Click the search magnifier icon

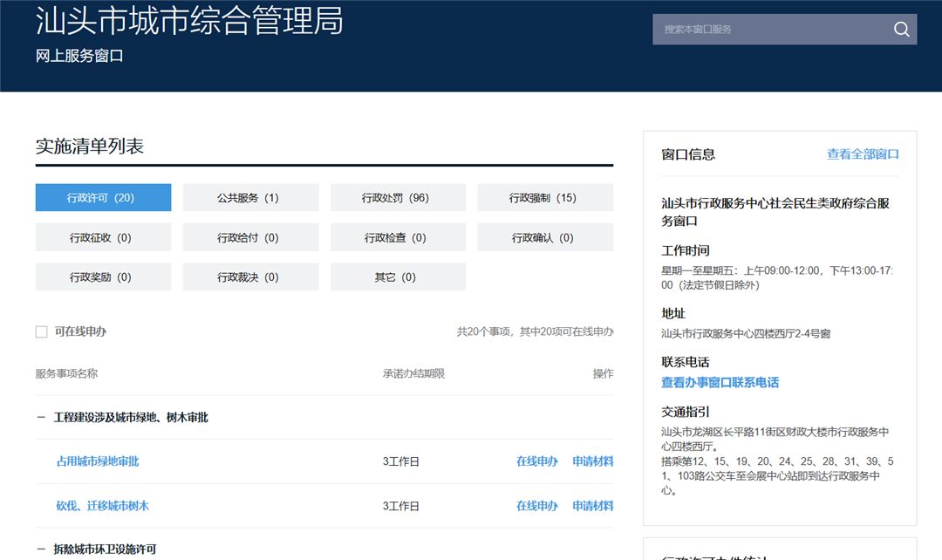click(901, 29)
